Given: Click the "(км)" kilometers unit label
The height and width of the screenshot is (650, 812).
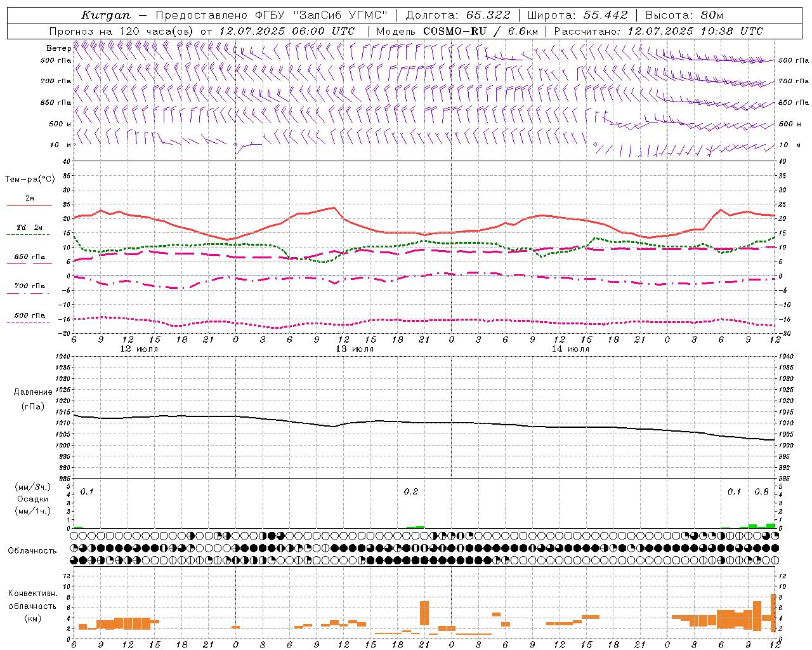Looking at the screenshot, I should coord(33,618).
